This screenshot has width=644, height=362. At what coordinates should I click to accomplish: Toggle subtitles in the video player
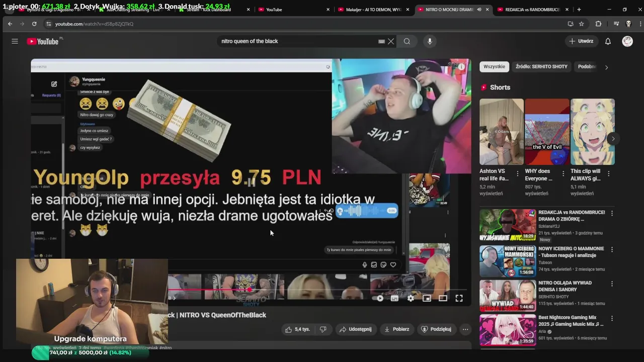[394, 298]
